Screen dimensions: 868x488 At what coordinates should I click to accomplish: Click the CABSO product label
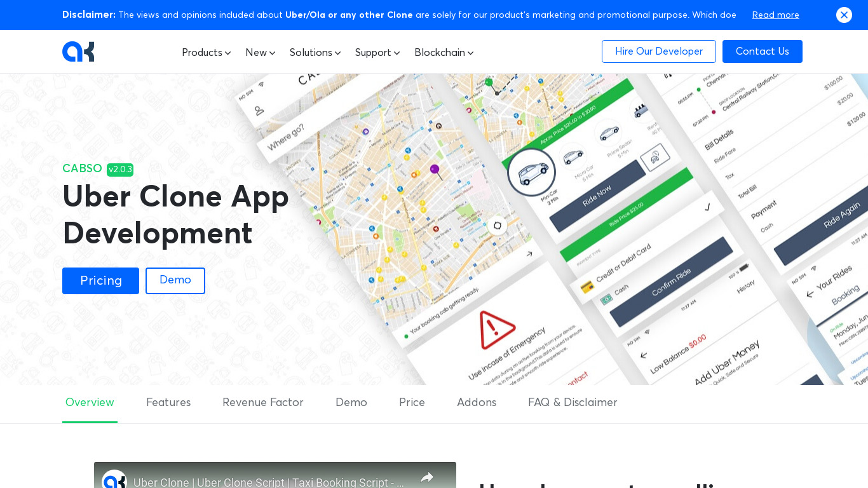[82, 168]
